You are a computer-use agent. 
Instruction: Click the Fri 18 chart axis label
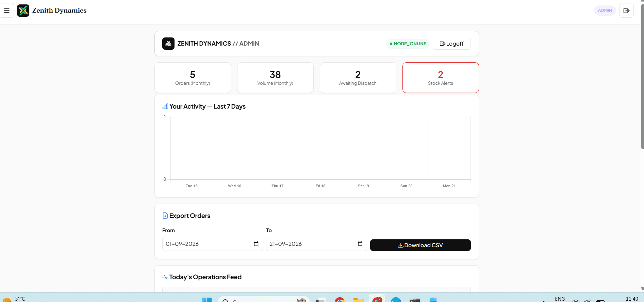(320, 186)
